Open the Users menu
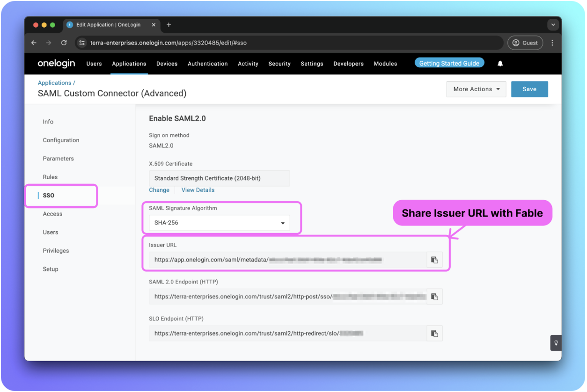Viewport: 587px width, 392px height. coord(94,64)
